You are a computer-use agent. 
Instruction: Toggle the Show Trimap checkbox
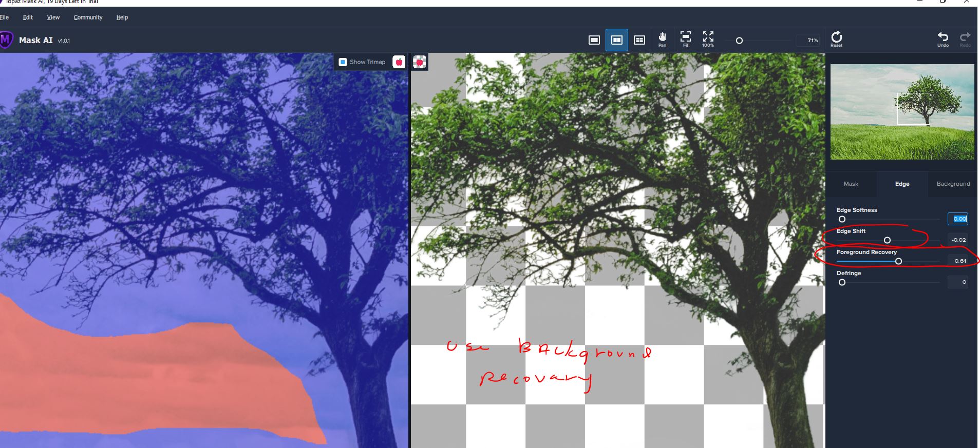[x=343, y=62]
